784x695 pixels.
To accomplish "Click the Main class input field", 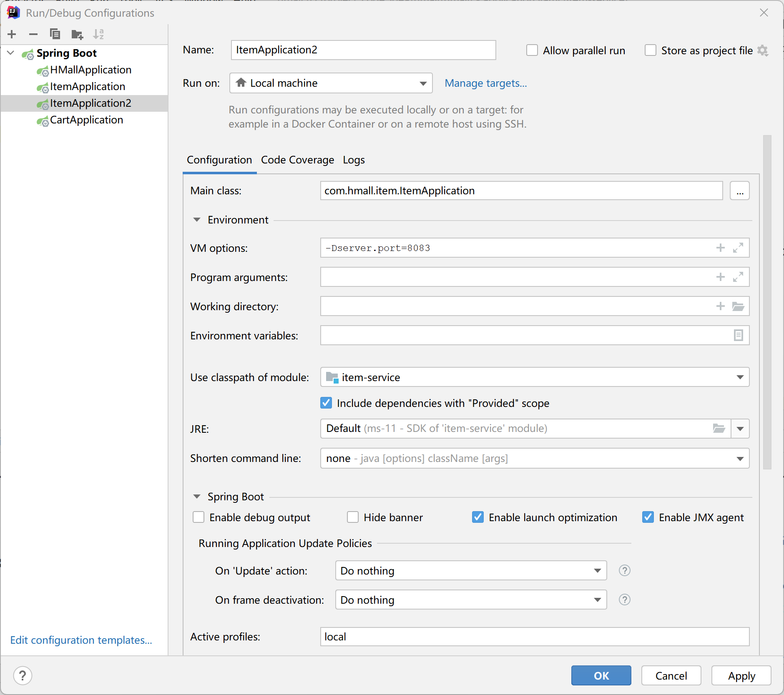I will coord(521,191).
